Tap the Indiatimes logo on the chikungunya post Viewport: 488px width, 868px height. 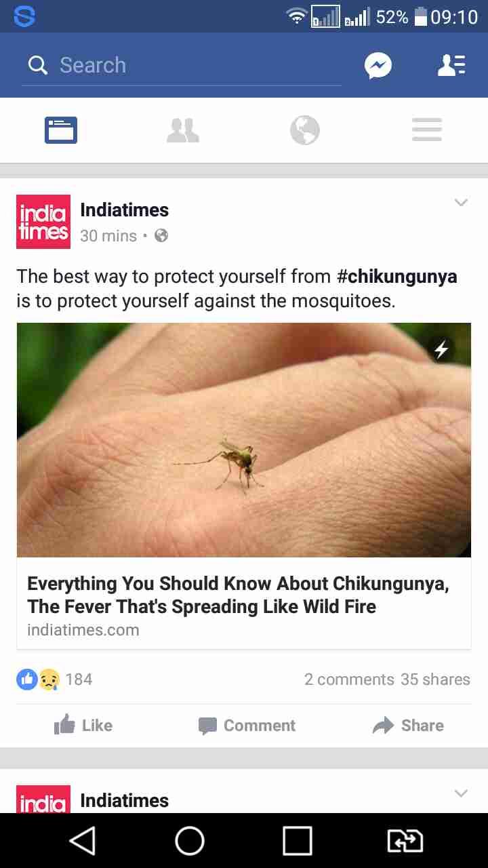(43, 222)
